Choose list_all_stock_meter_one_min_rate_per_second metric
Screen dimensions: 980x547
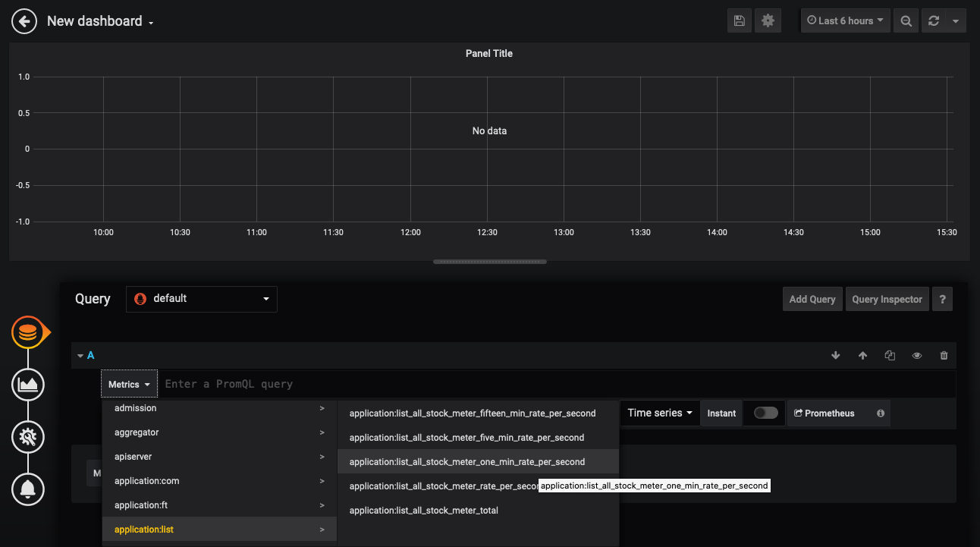[x=478, y=462]
